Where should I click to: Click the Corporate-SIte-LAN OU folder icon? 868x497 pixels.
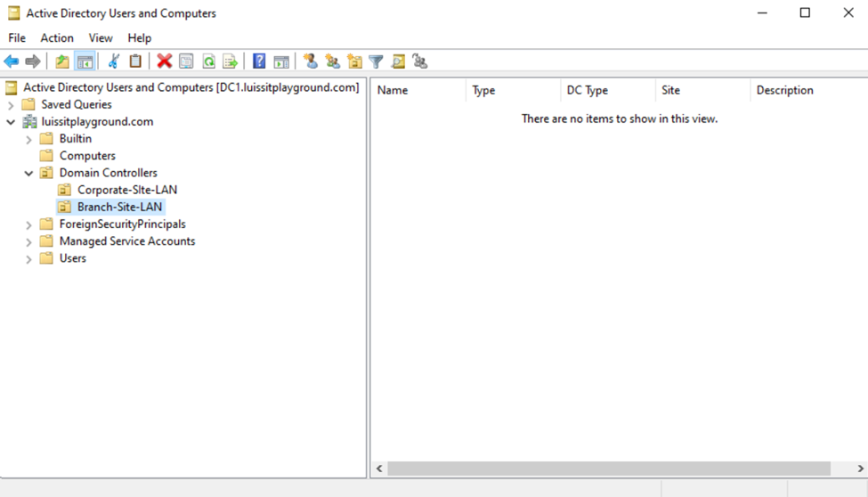click(x=65, y=190)
